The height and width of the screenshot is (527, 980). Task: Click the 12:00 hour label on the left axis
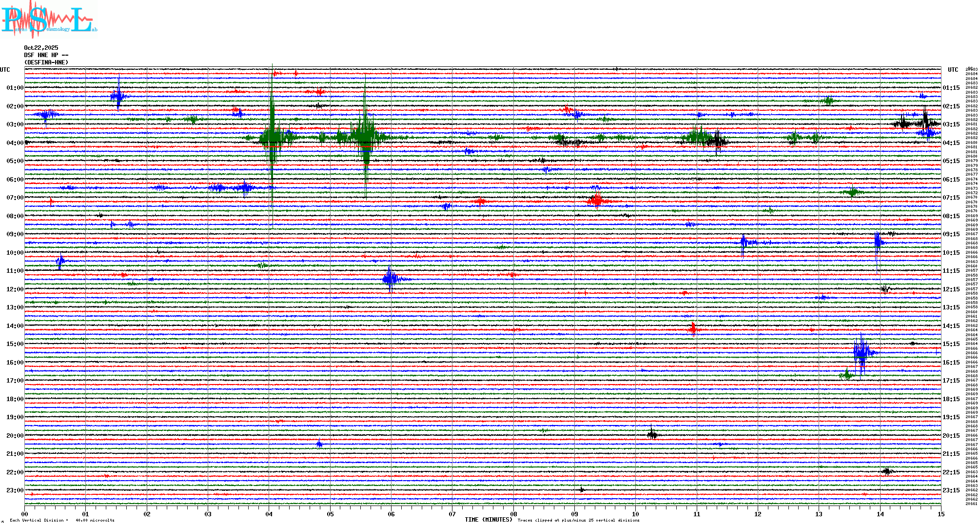[x=15, y=289]
